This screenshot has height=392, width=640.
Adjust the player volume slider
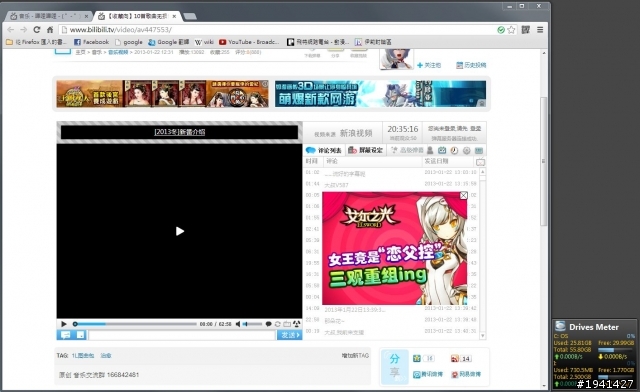pyautogui.click(x=253, y=324)
